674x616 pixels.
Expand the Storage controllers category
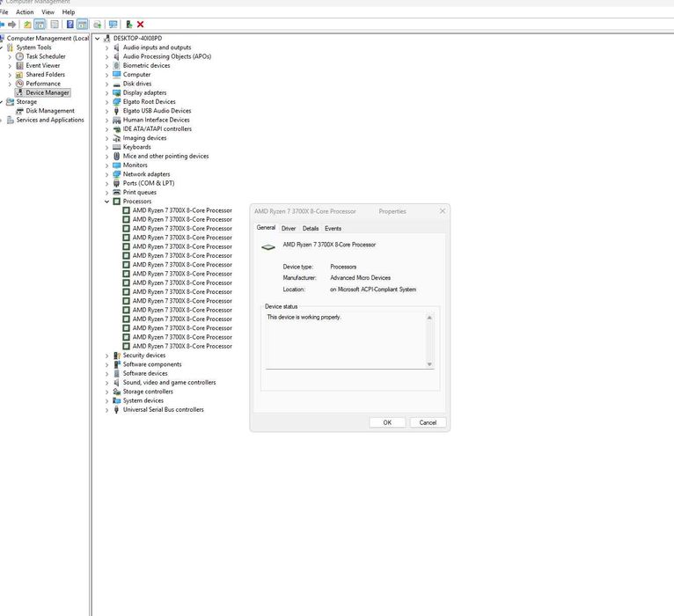pos(106,392)
